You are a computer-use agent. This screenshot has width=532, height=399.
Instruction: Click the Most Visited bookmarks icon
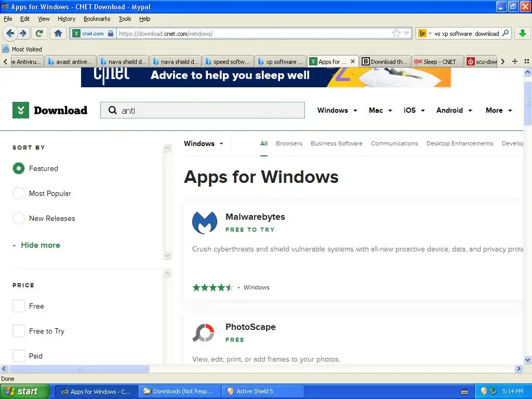point(5,49)
